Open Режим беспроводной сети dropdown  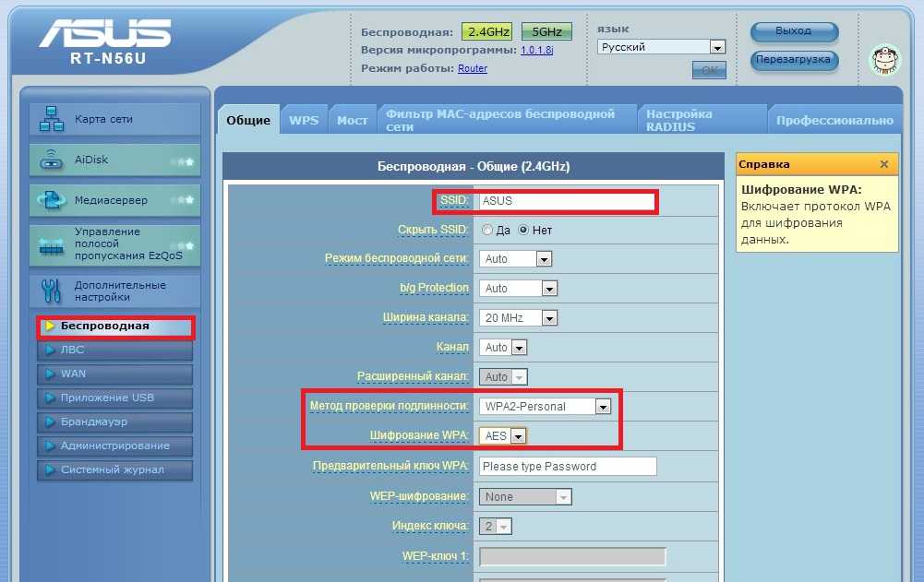tap(515, 258)
